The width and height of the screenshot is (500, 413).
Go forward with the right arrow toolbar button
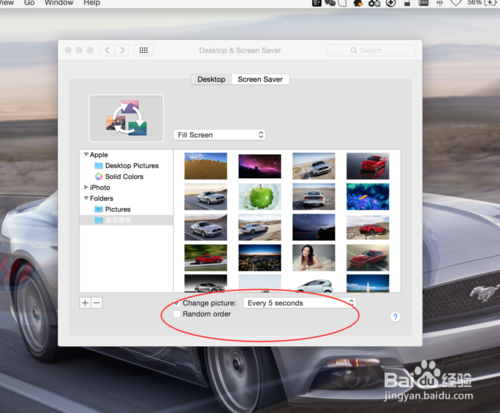[x=122, y=50]
